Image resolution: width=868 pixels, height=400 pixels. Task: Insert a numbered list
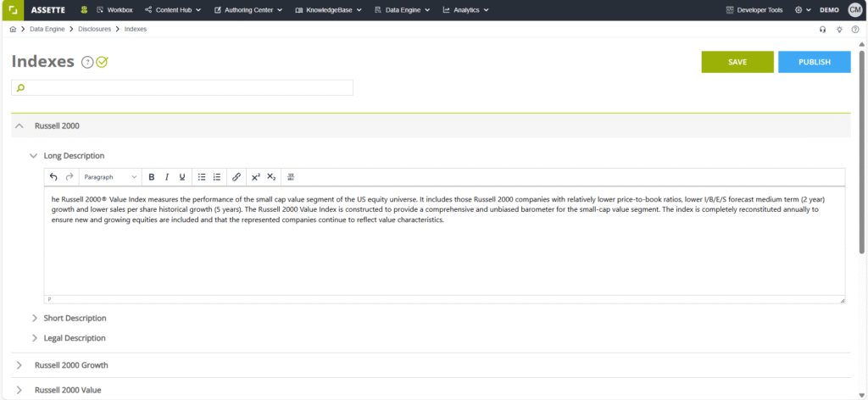click(217, 177)
